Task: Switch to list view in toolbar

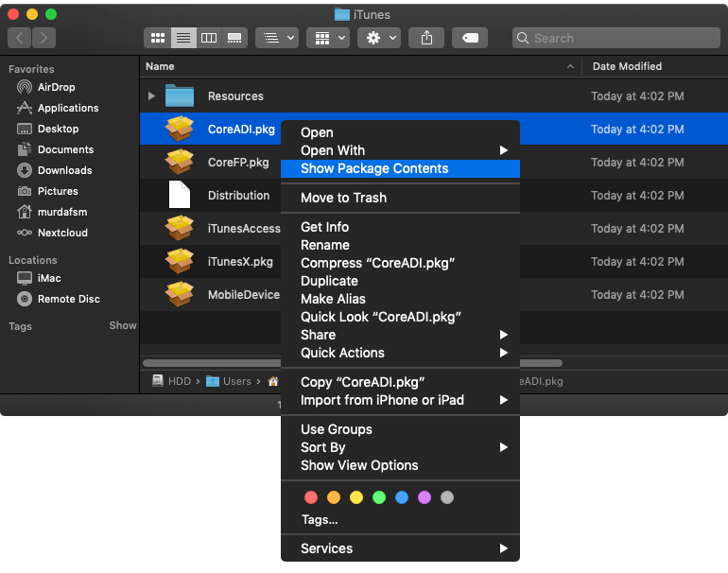Action: click(183, 38)
